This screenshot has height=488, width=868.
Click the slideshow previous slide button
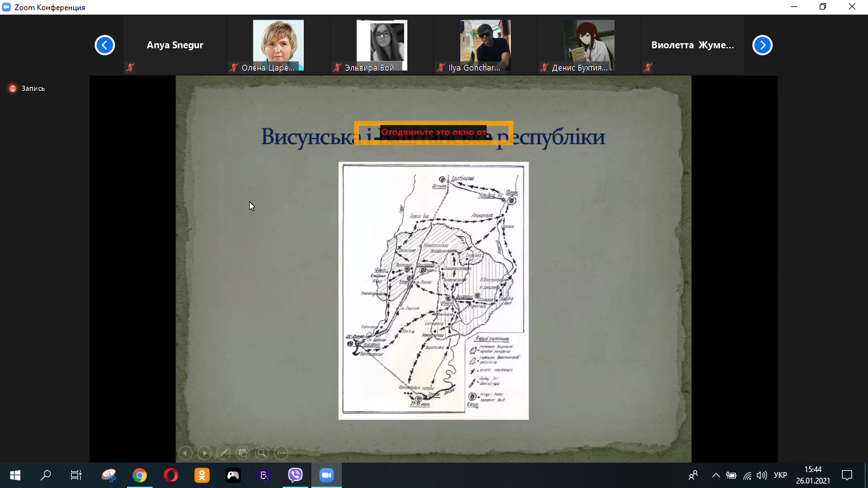click(x=185, y=453)
